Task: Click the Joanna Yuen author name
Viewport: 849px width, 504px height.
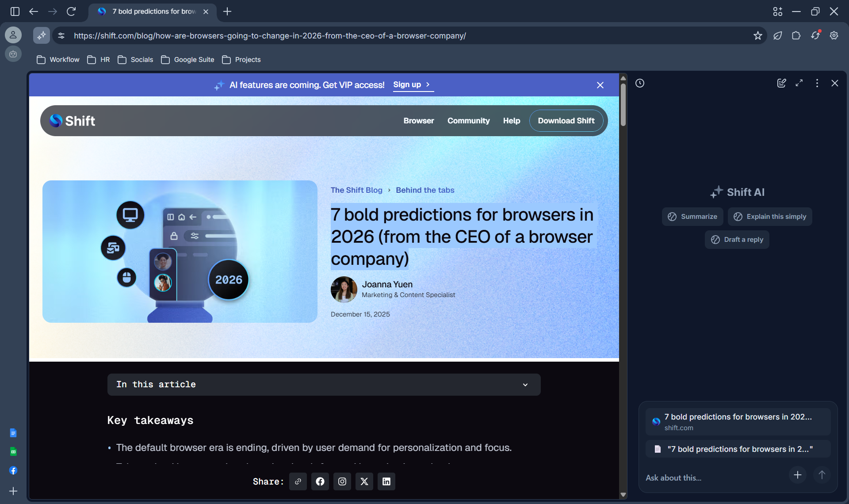Action: (x=387, y=284)
